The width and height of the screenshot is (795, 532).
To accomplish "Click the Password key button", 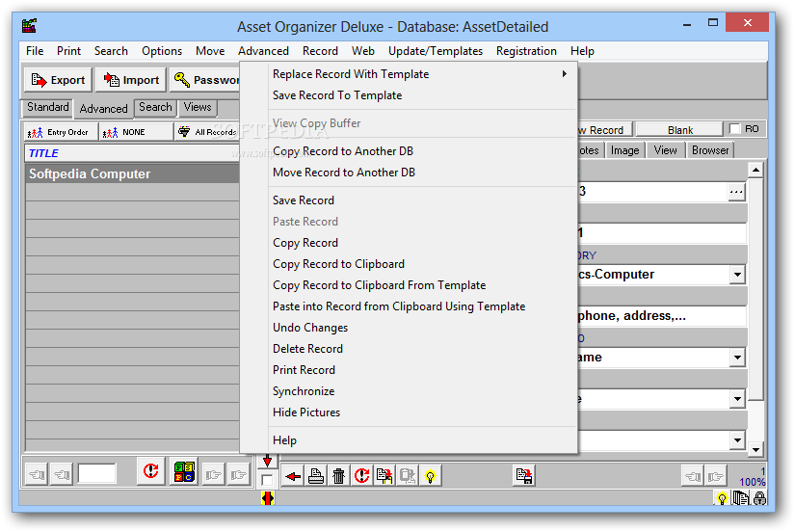I will point(205,80).
